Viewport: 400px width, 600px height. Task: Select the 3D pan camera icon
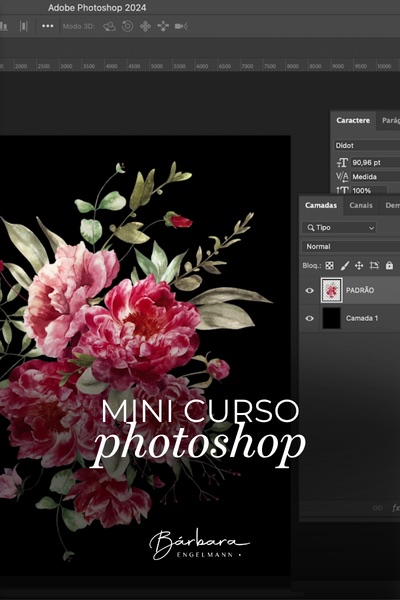[145, 26]
